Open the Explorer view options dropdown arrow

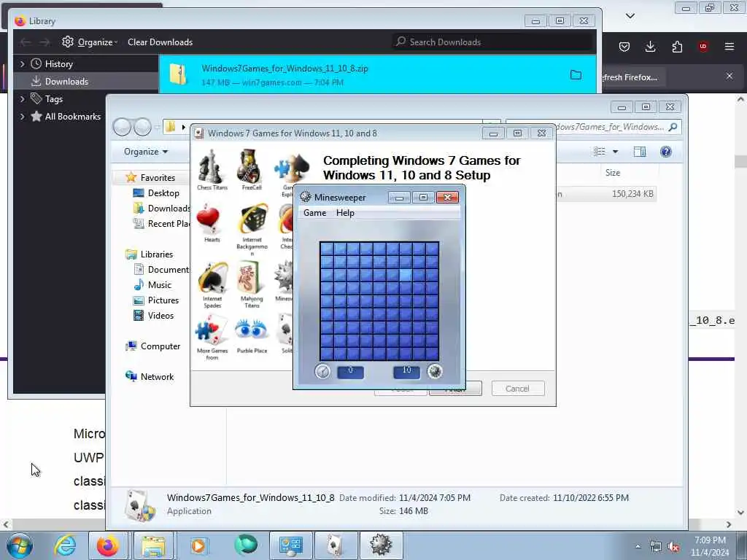pos(615,152)
